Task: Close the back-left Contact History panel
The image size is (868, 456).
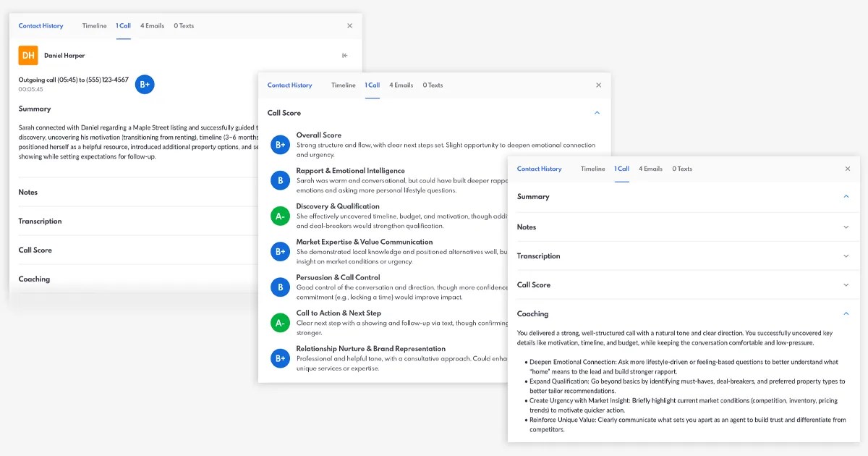Action: click(x=350, y=25)
